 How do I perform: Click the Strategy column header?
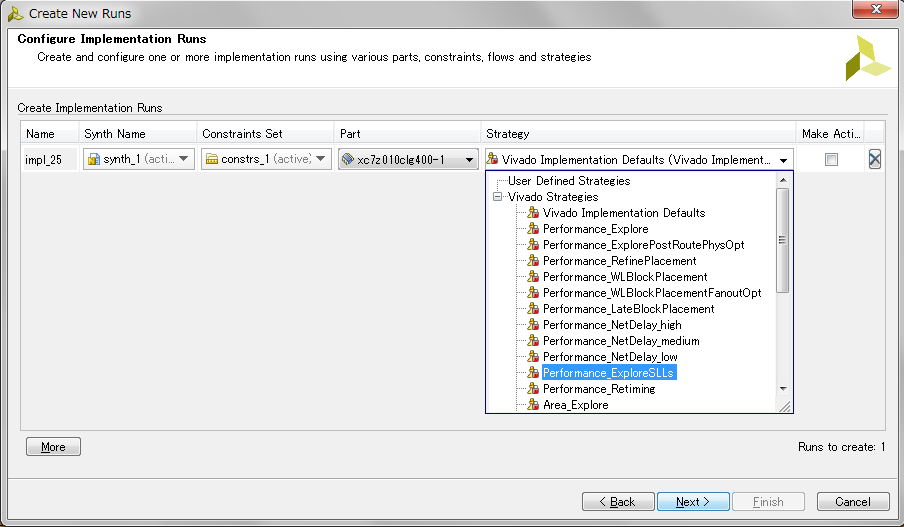click(x=638, y=134)
